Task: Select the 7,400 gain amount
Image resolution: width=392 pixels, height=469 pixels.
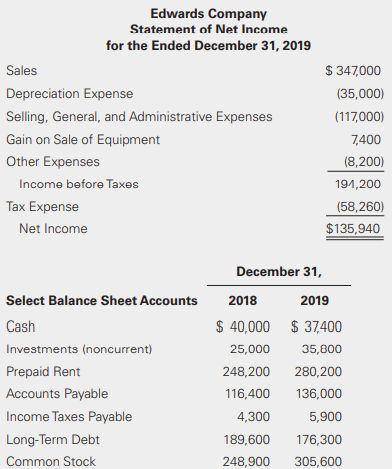Action: (366, 139)
